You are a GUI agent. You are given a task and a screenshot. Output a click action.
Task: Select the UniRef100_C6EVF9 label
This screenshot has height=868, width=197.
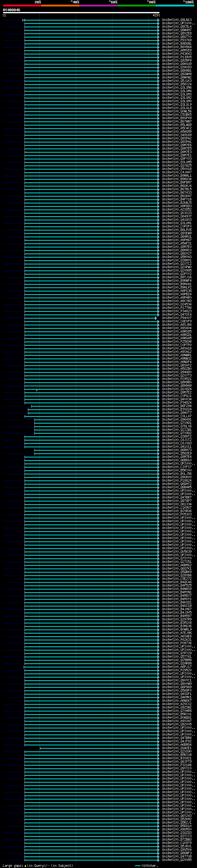[x=177, y=321]
